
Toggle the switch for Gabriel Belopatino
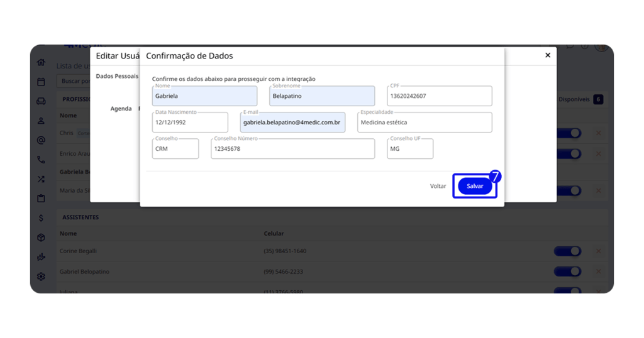[x=567, y=272]
